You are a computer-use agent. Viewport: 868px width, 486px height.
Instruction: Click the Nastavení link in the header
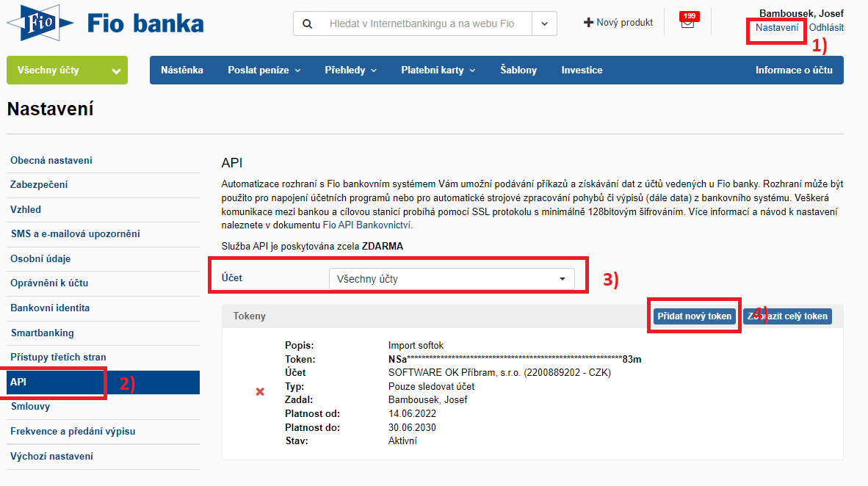click(x=777, y=28)
